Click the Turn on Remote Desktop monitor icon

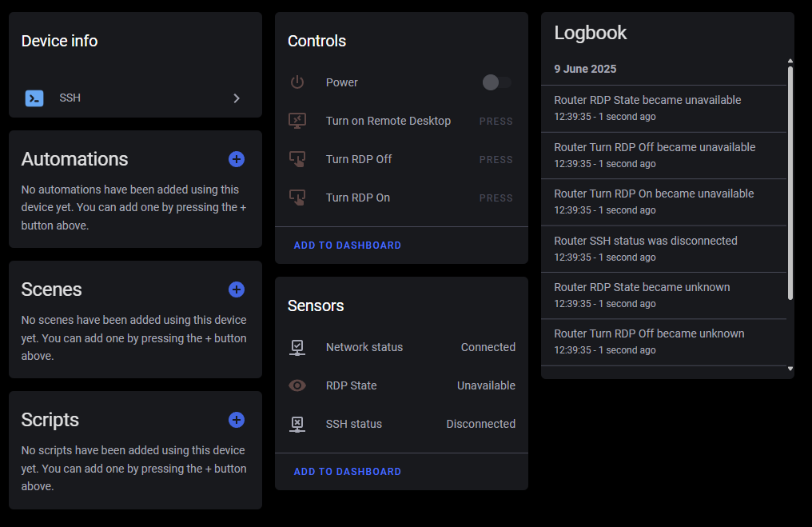tap(297, 121)
